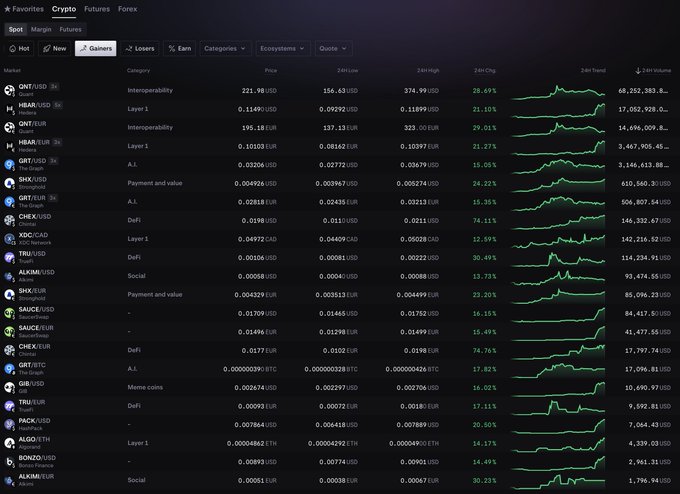Viewport: 680px width, 494px height.
Task: Filter by Hot markets
Action: click(20, 49)
